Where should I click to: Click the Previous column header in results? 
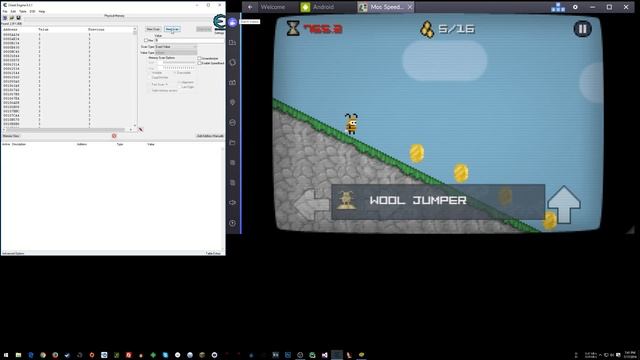coord(96,29)
